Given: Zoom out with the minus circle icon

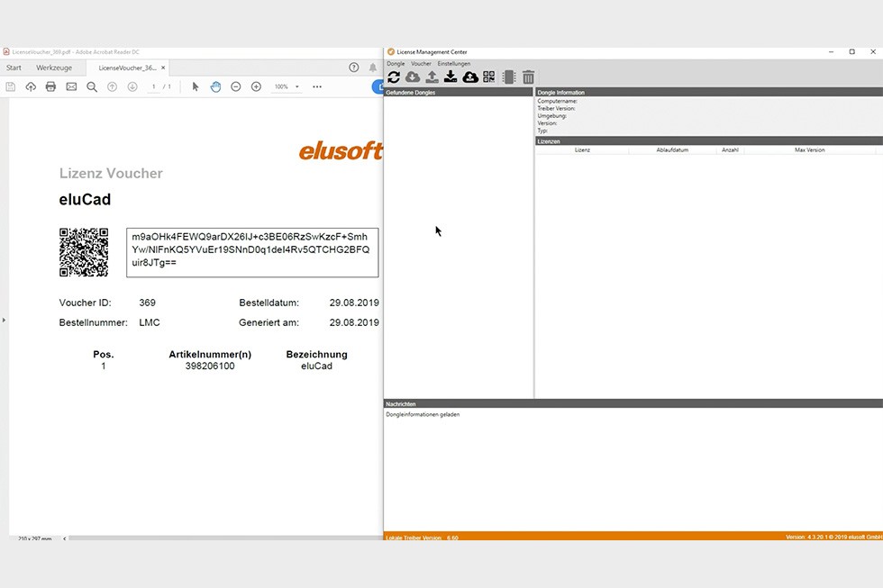Looking at the screenshot, I should (x=236, y=86).
